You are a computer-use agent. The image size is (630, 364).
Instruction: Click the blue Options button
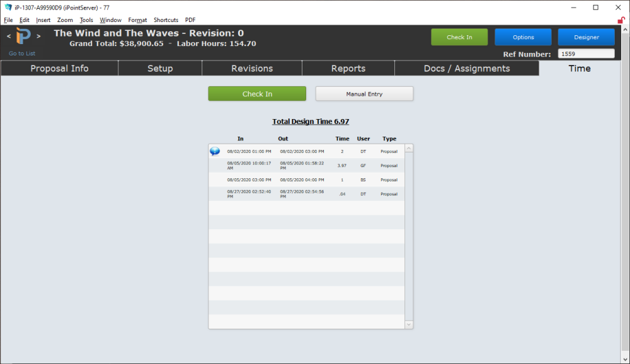point(523,37)
